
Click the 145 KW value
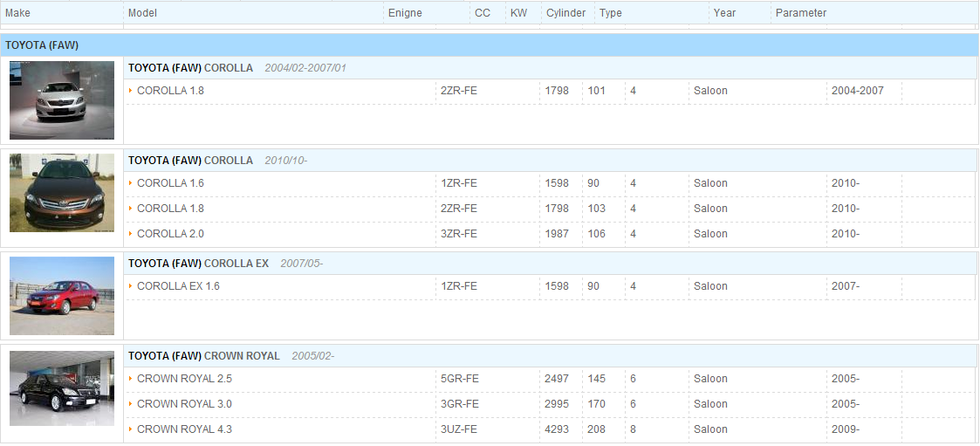pos(596,379)
